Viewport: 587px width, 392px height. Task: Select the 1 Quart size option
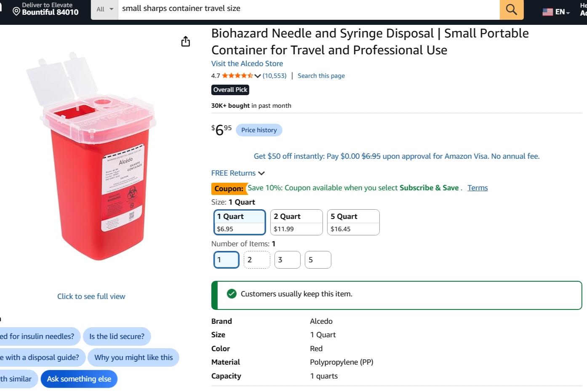240,222
